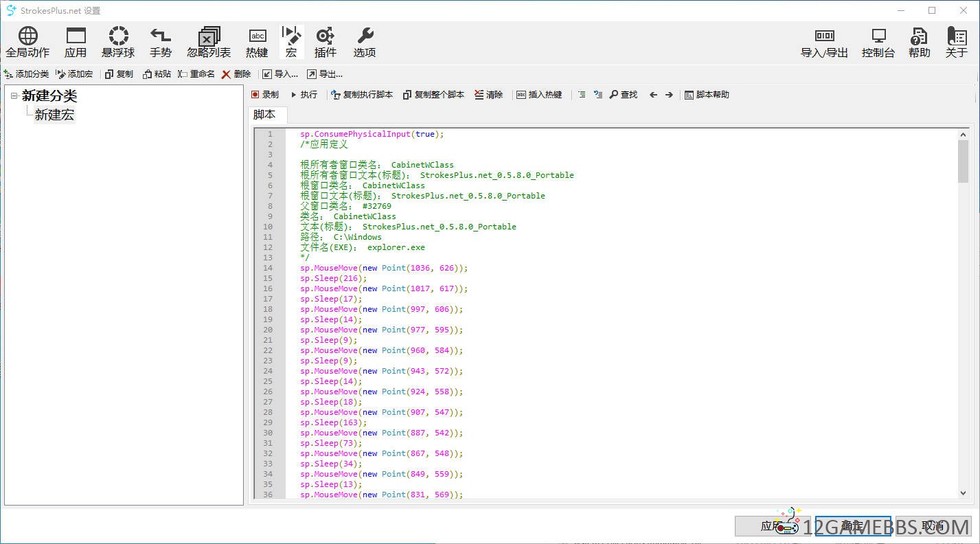This screenshot has width=980, height=544.
Task: Click the second indent lines icon with arrow
Action: click(598, 95)
